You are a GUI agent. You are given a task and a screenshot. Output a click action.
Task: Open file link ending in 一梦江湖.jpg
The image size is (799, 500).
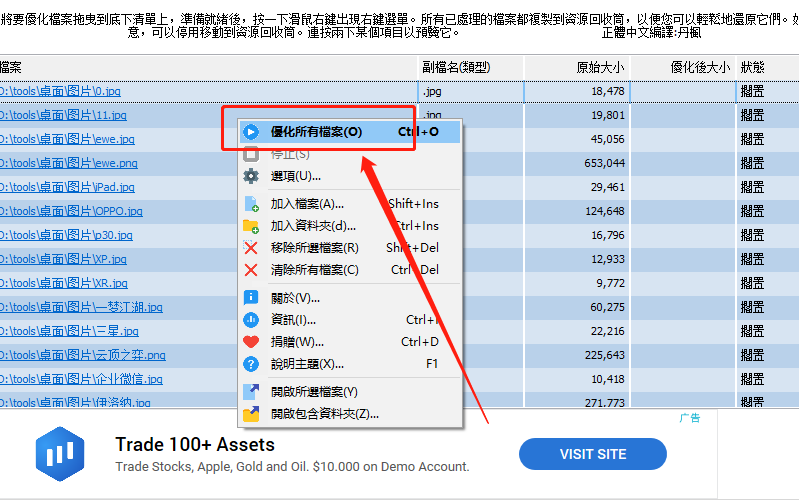coord(81,307)
